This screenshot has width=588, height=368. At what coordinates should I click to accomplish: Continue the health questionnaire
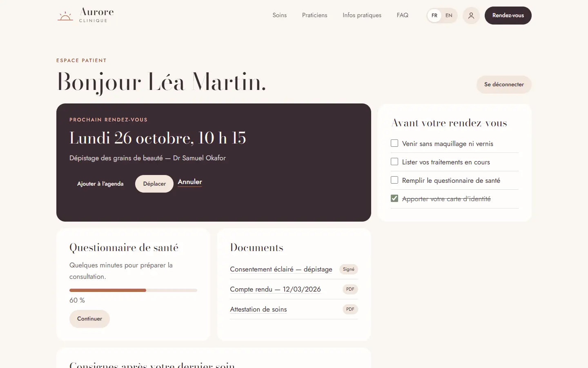coord(89,319)
